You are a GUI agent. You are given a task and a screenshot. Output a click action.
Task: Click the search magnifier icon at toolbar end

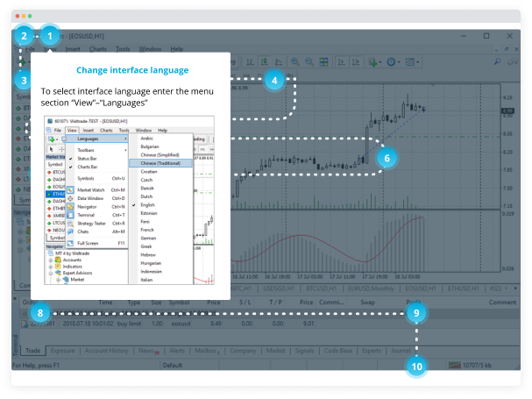[498, 61]
